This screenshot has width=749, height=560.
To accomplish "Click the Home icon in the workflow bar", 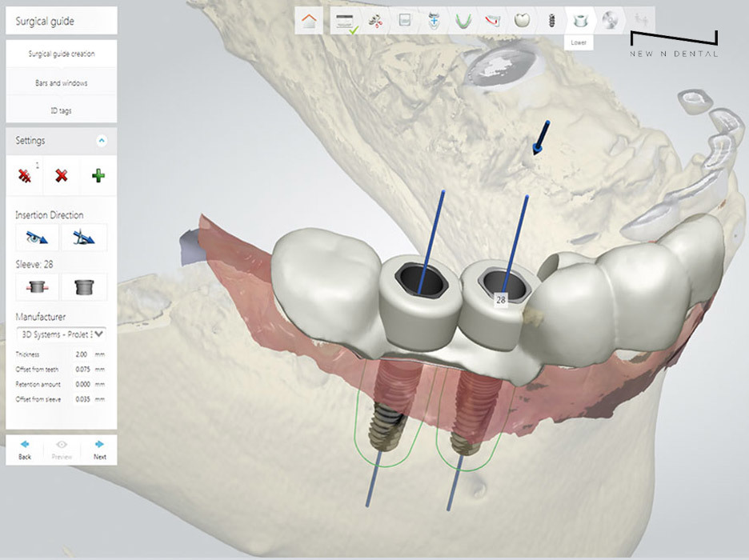I will pyautogui.click(x=310, y=20).
